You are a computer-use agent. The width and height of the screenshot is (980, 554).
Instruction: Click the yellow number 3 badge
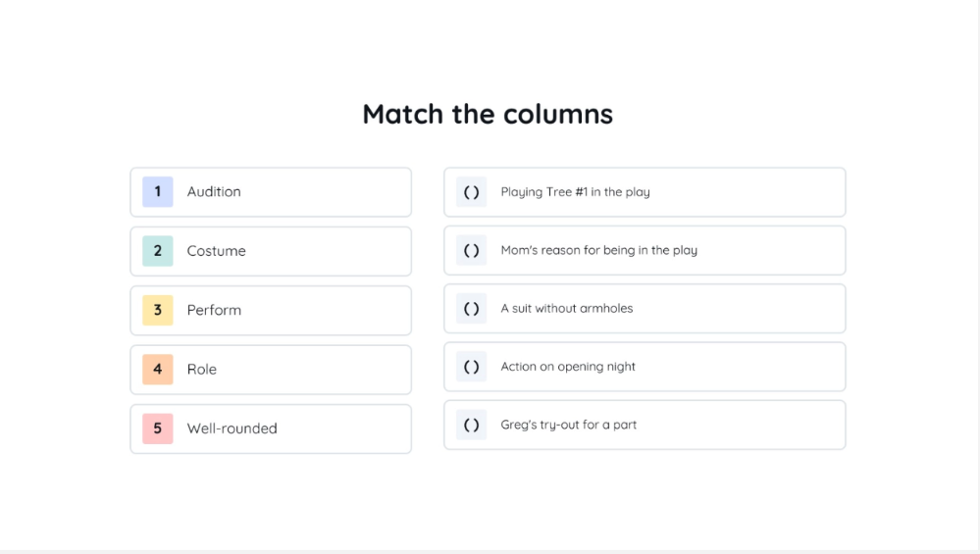(x=157, y=310)
